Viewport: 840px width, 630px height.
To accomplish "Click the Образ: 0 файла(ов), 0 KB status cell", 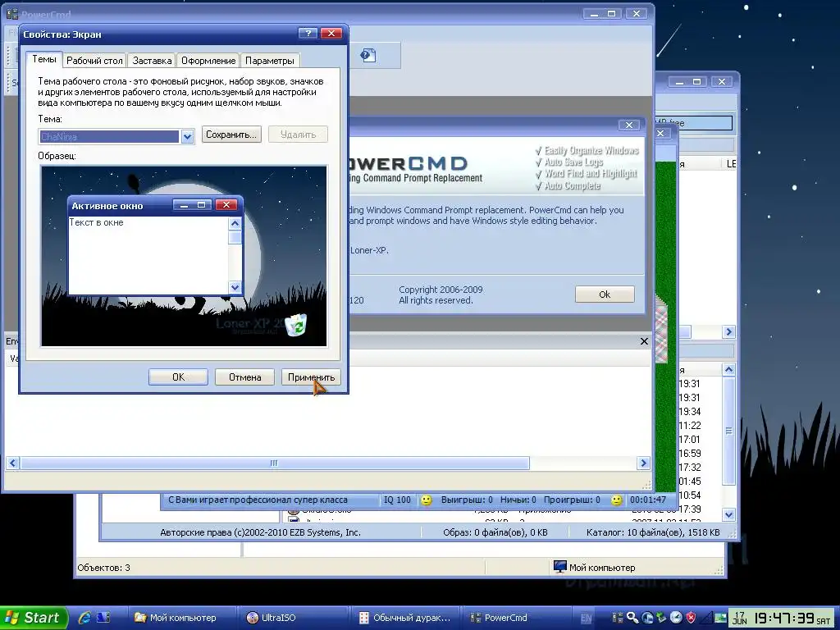I will point(495,532).
